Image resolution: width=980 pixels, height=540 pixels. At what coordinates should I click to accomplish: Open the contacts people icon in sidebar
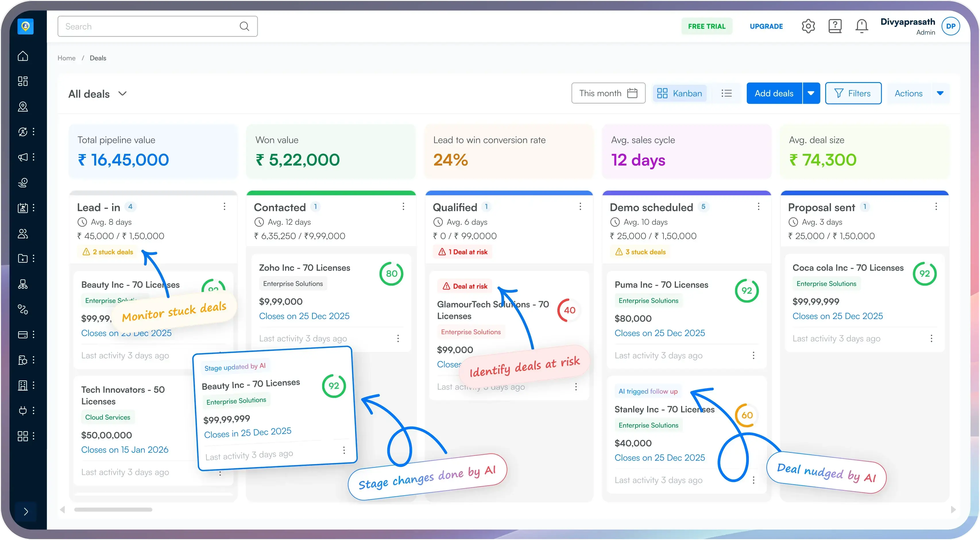[x=23, y=233]
